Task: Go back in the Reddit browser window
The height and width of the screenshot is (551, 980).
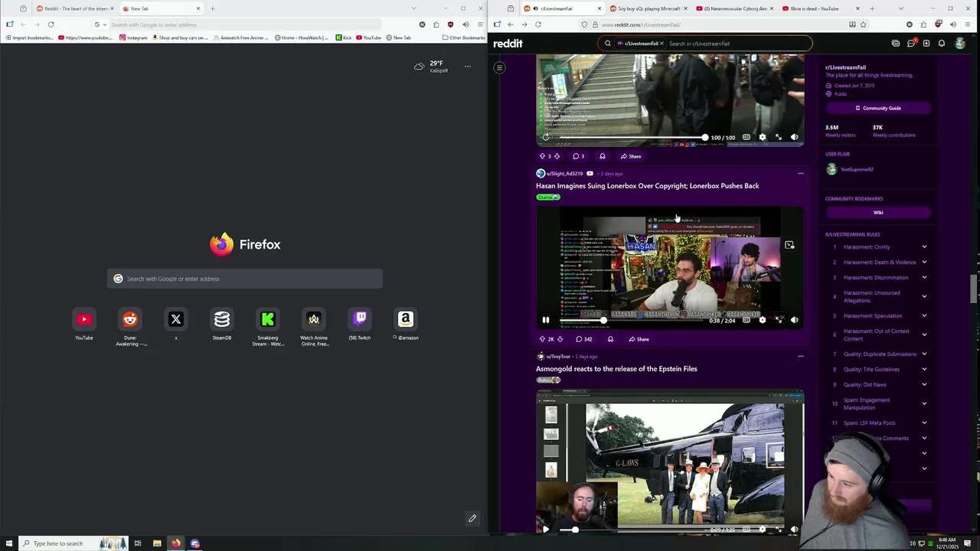Action: 511,24
